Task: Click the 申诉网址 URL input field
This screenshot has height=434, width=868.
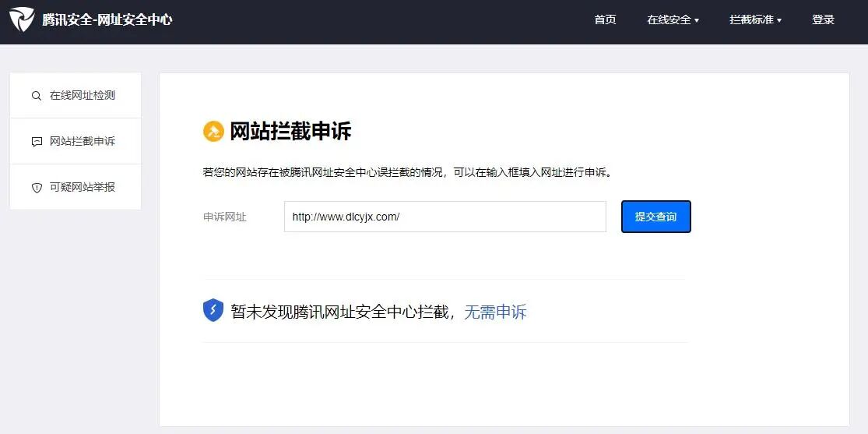Action: 445,217
